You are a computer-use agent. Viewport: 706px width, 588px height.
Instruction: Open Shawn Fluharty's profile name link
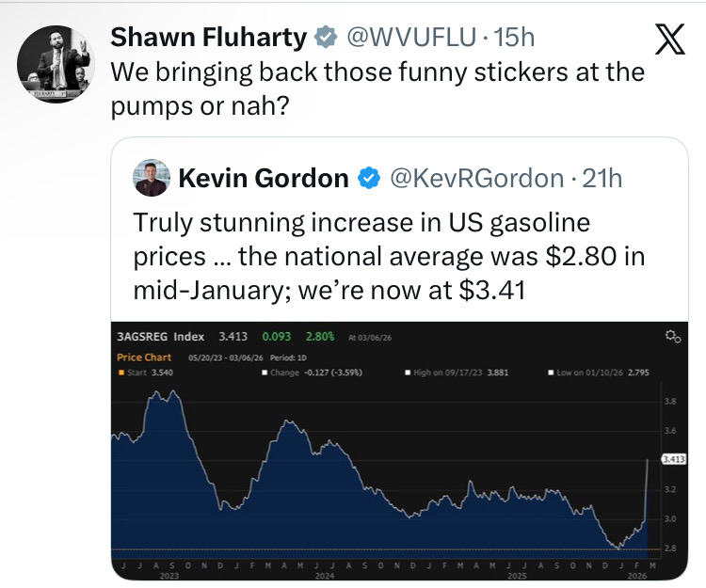tap(209, 38)
